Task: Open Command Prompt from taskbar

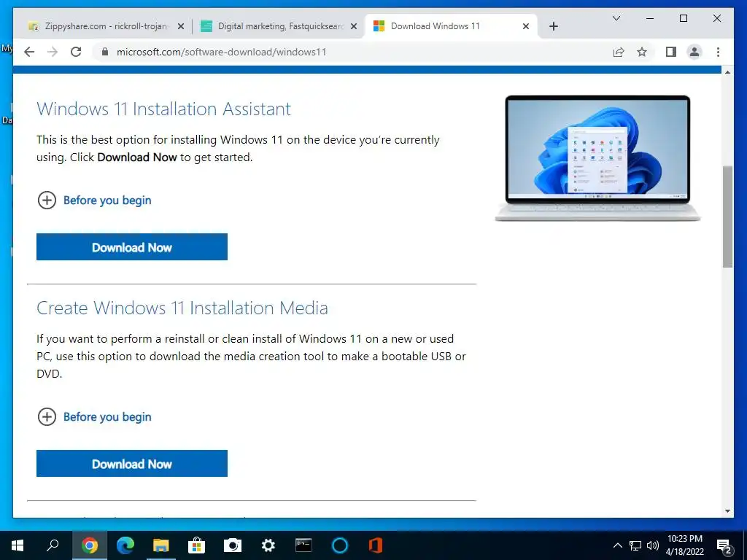Action: (x=303, y=545)
